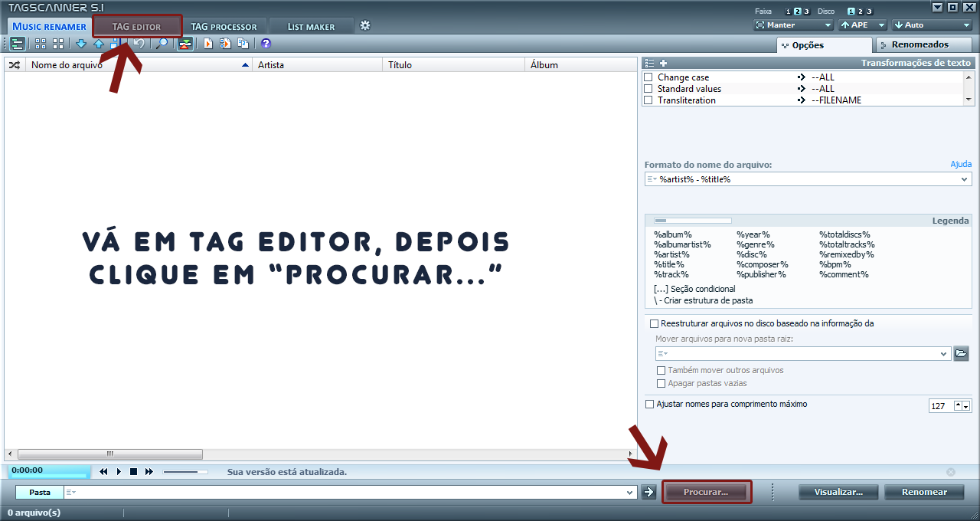Open the Tag Processor tab
This screenshot has width=980, height=521.
pyautogui.click(x=224, y=27)
